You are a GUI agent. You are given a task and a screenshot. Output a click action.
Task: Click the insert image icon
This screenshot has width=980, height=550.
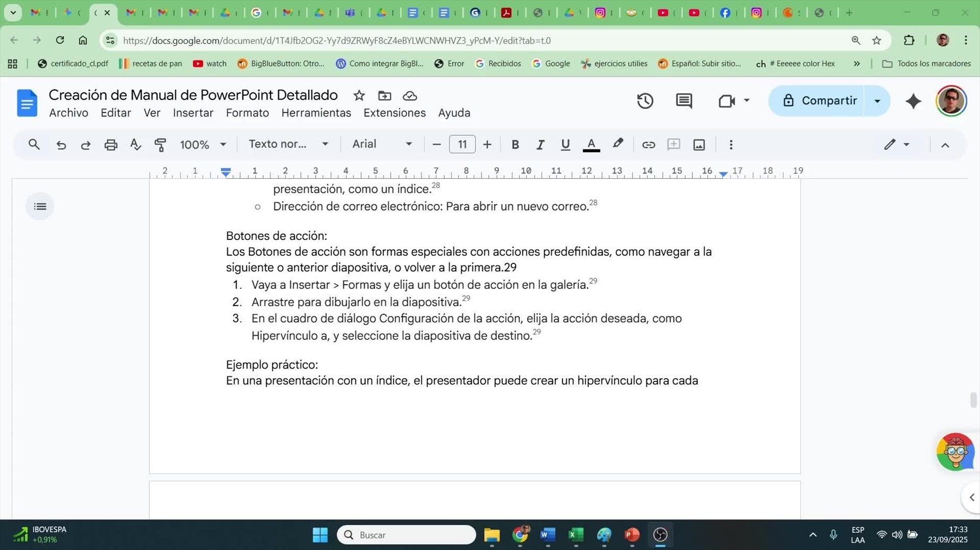point(699,145)
